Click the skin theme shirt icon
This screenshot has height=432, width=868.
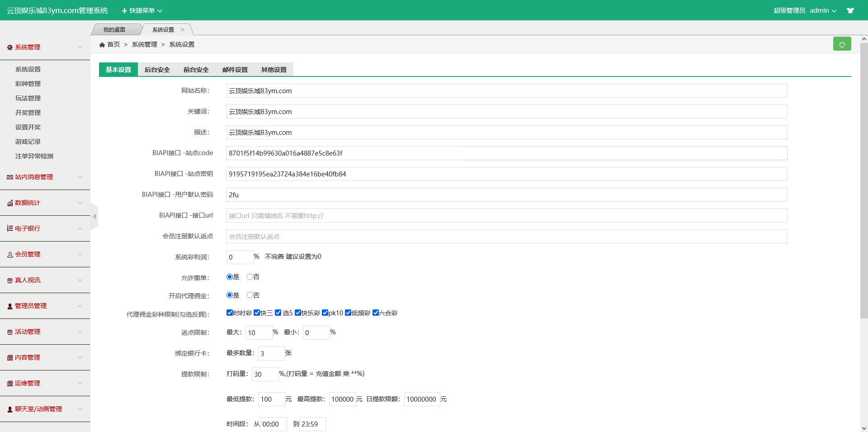[x=850, y=10]
